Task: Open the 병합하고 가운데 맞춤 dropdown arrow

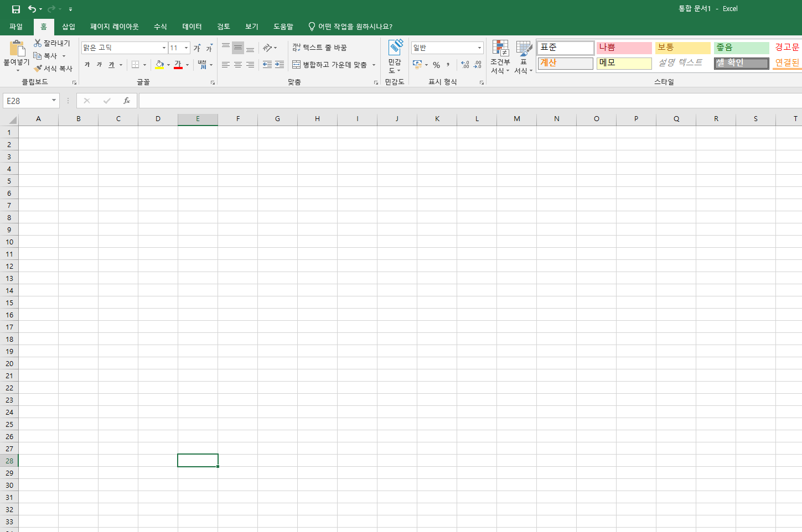Action: point(374,65)
